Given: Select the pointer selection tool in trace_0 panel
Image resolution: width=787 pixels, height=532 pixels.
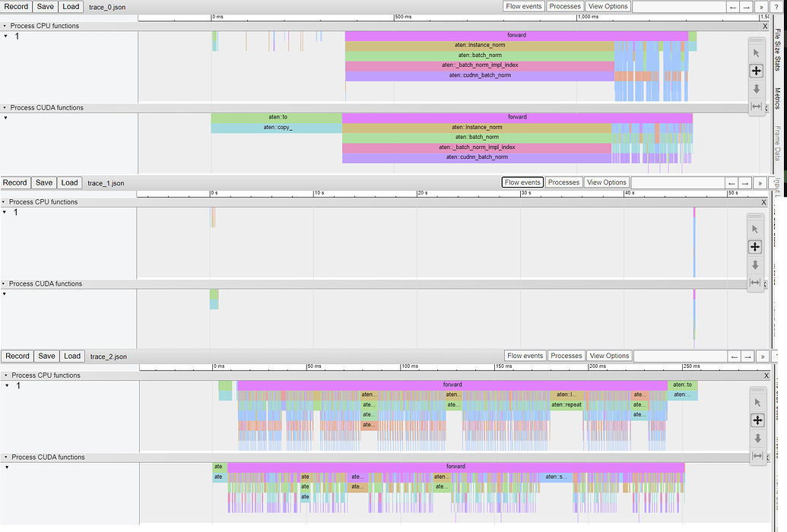Looking at the screenshot, I should (x=756, y=52).
